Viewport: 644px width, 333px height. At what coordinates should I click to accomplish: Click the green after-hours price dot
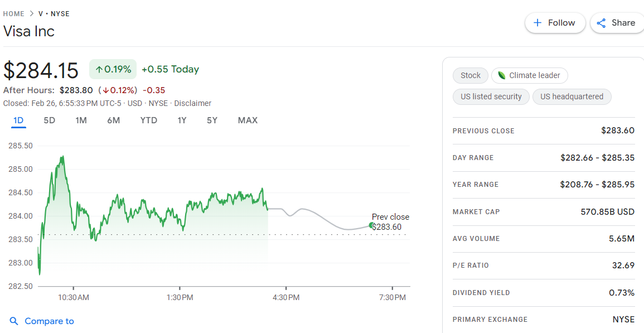coord(372,225)
